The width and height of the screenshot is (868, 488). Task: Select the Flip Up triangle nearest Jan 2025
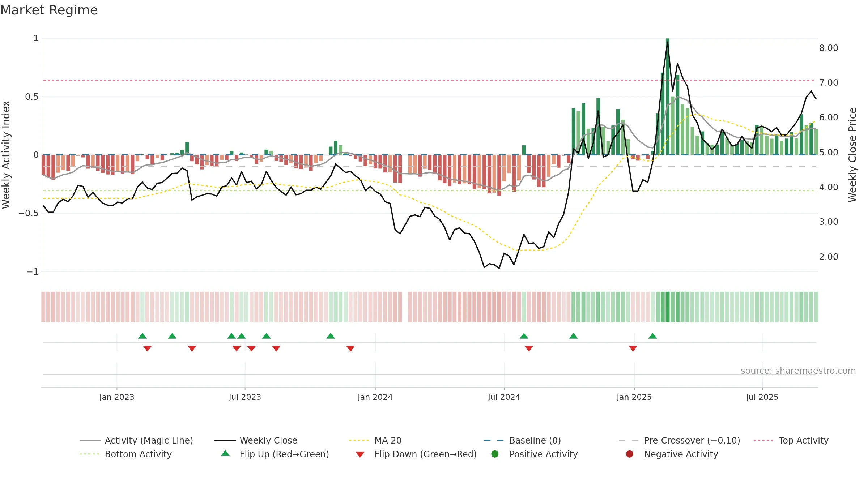(653, 336)
